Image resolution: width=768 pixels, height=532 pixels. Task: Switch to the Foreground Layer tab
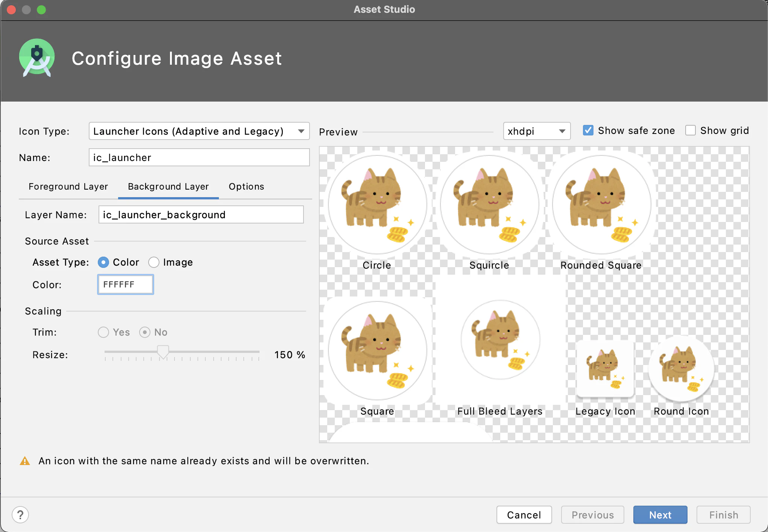point(68,187)
